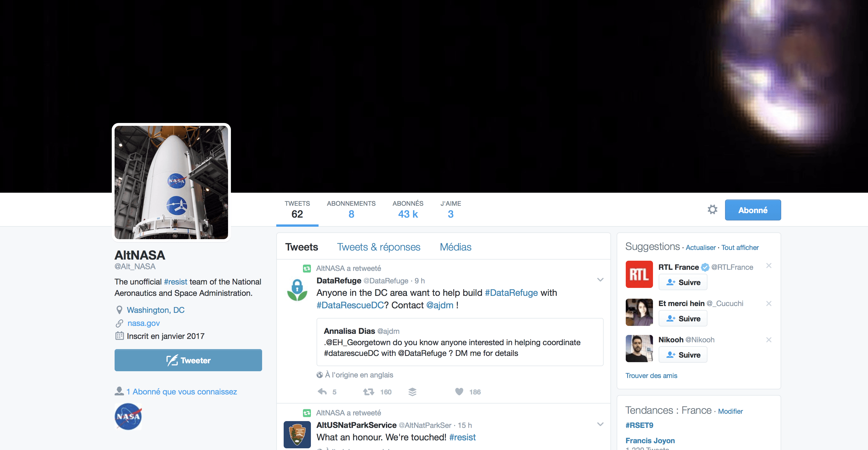This screenshot has height=450, width=868.
Task: Click the verified badge next to RTL France
Action: tap(705, 267)
